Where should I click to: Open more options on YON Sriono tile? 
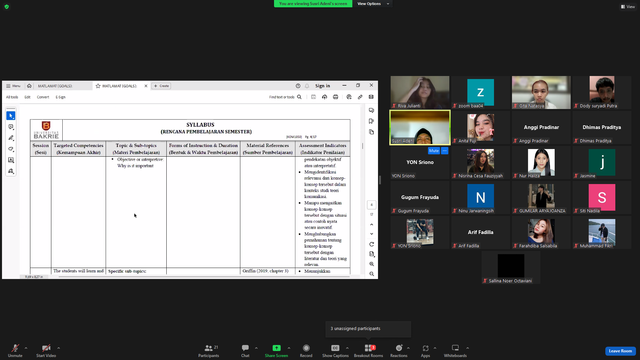[444, 151]
